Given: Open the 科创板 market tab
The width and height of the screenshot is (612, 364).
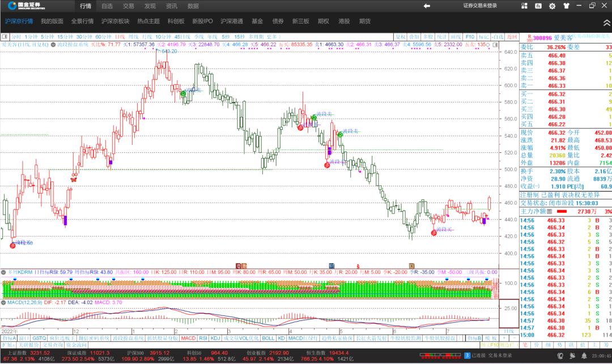Looking at the screenshot, I should pos(175,22).
